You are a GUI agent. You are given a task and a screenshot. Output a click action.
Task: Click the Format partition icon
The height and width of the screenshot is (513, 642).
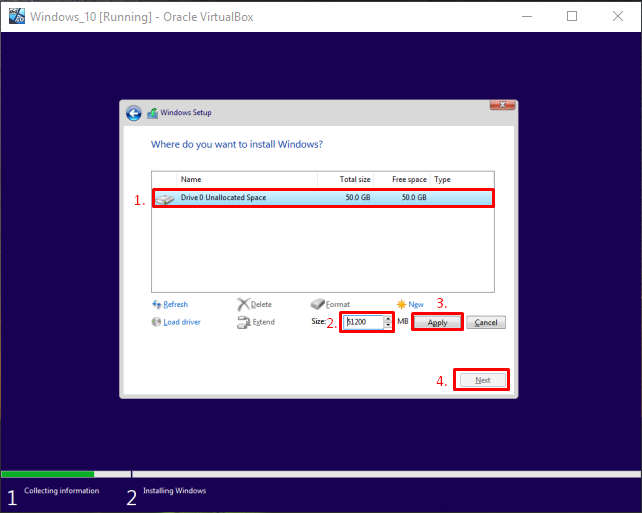[x=317, y=304]
